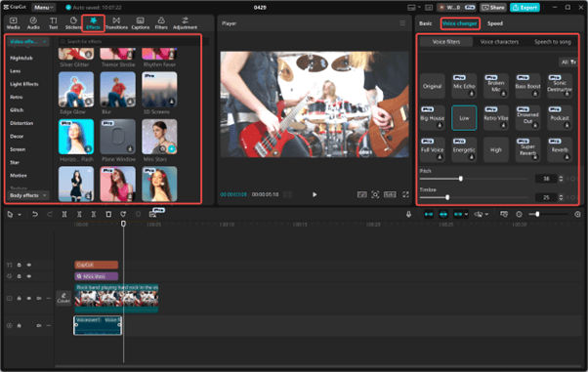The width and height of the screenshot is (588, 372).
Task: Click the Pro caption tool icon in timeline toolbar
Action: 153,214
